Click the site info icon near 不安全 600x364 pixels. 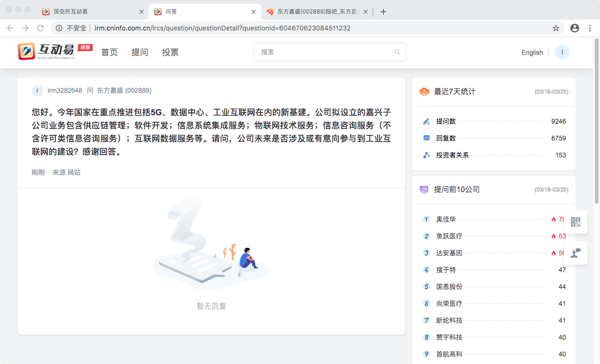click(x=59, y=28)
